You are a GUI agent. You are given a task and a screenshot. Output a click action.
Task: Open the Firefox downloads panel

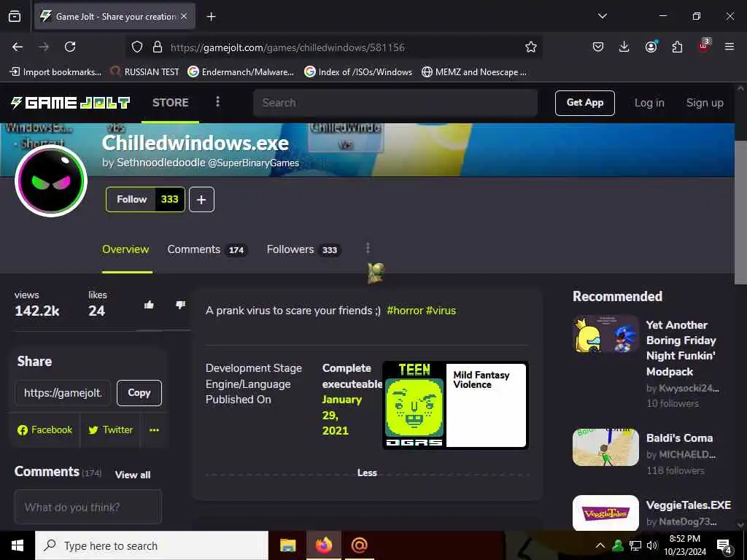624,47
